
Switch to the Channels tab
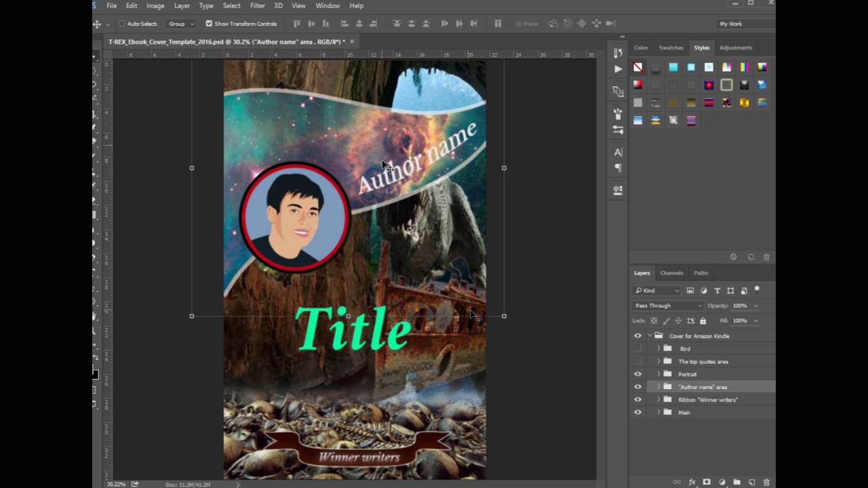tap(671, 273)
